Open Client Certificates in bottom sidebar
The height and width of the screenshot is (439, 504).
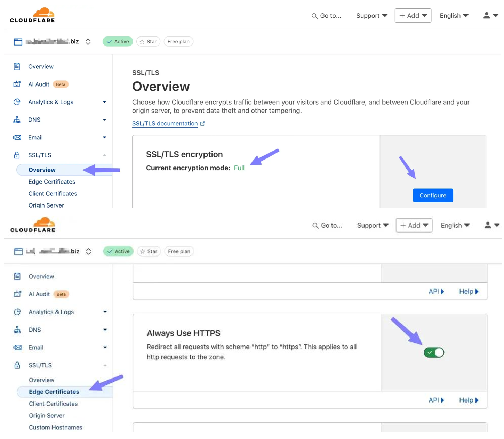pos(53,404)
